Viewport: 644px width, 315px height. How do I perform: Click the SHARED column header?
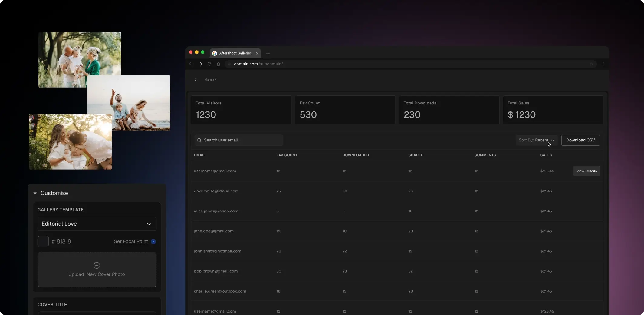click(x=416, y=155)
